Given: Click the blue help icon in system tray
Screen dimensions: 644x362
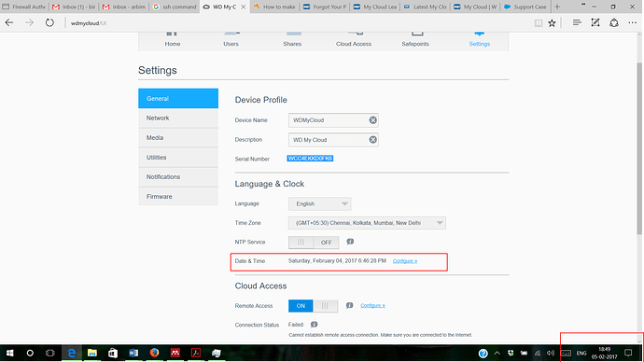Looking at the screenshot, I should click(x=483, y=353).
